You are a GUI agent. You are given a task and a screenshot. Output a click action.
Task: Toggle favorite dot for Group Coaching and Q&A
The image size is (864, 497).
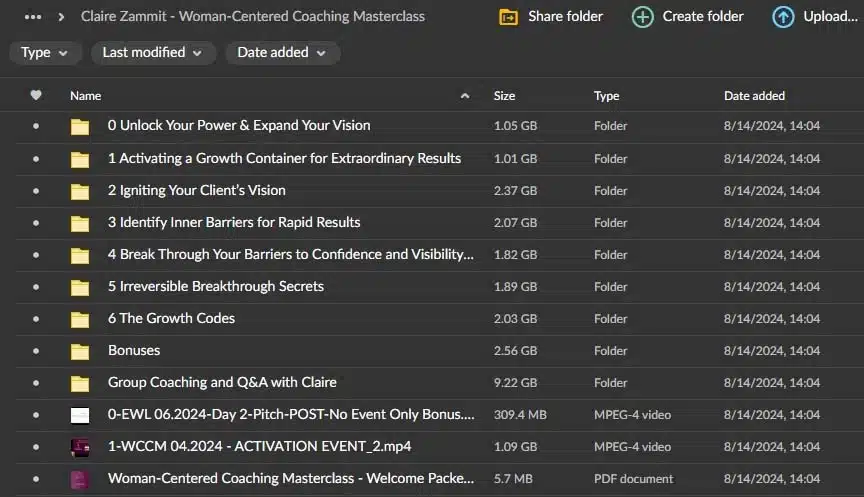pyautogui.click(x=36, y=383)
